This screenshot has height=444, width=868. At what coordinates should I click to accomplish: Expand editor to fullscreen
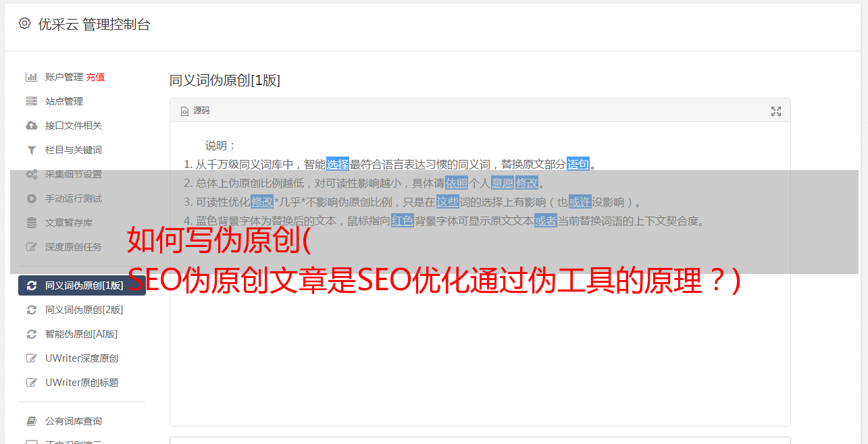(776, 111)
